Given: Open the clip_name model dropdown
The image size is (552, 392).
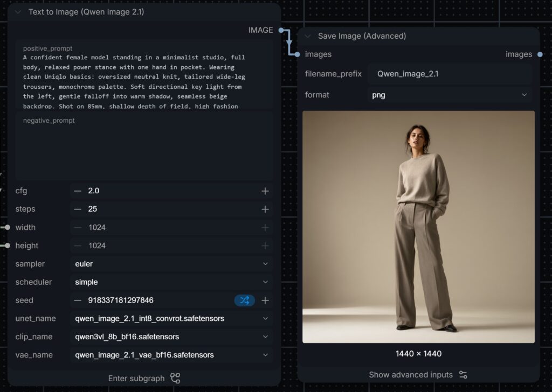Looking at the screenshot, I should 171,337.
